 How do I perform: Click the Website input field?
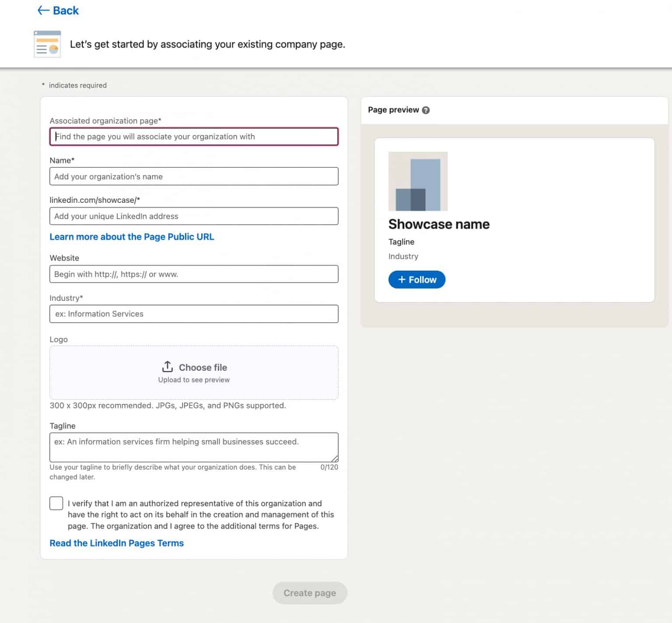pos(194,274)
